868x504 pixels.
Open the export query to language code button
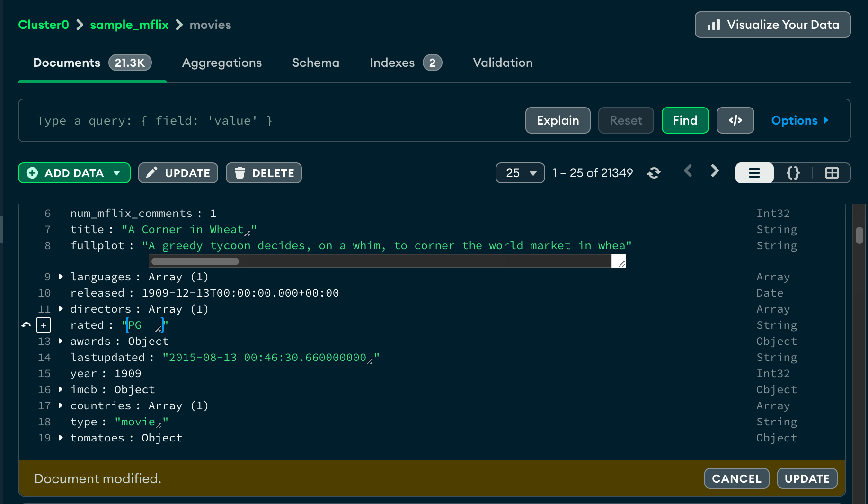click(x=735, y=120)
